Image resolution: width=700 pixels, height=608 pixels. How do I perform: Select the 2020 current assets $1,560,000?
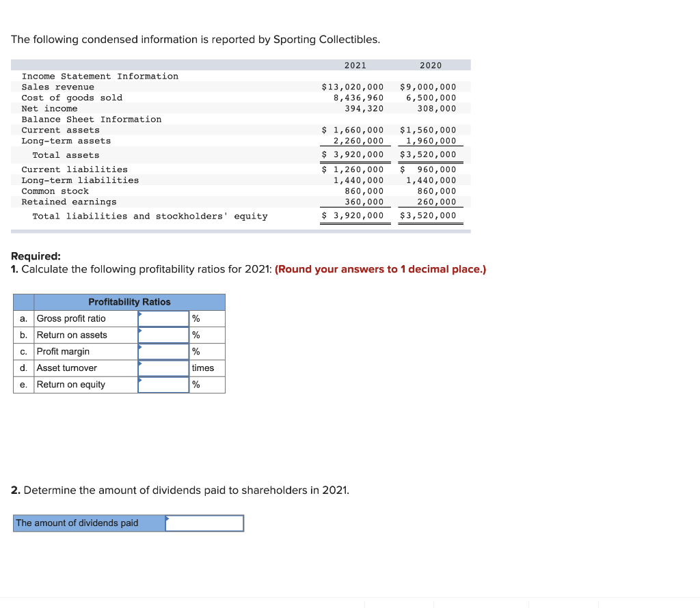(428, 130)
